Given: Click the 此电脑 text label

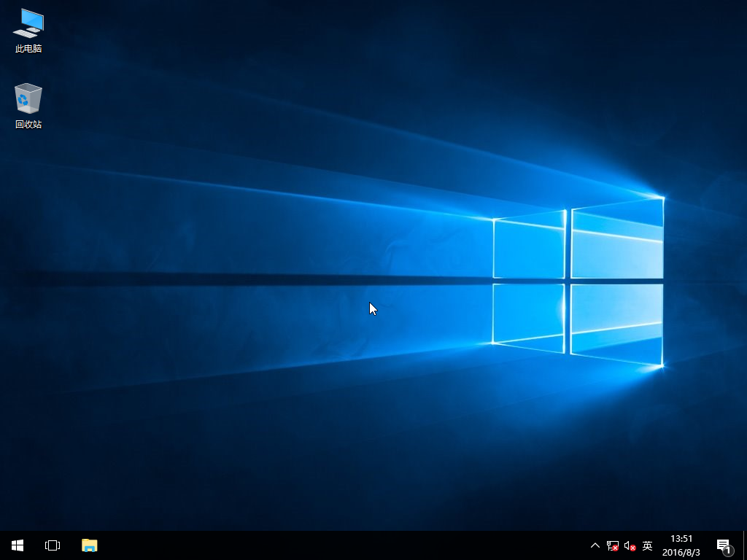Looking at the screenshot, I should click(28, 49).
